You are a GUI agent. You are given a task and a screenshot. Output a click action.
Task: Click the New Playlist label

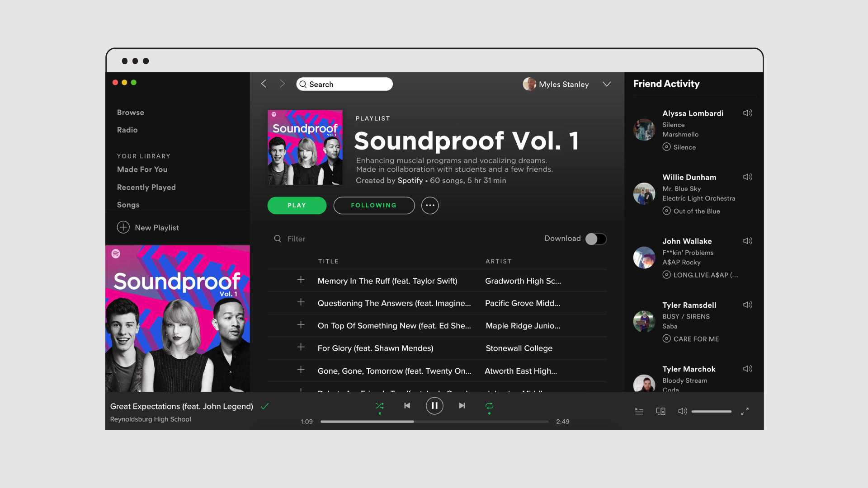click(x=157, y=228)
